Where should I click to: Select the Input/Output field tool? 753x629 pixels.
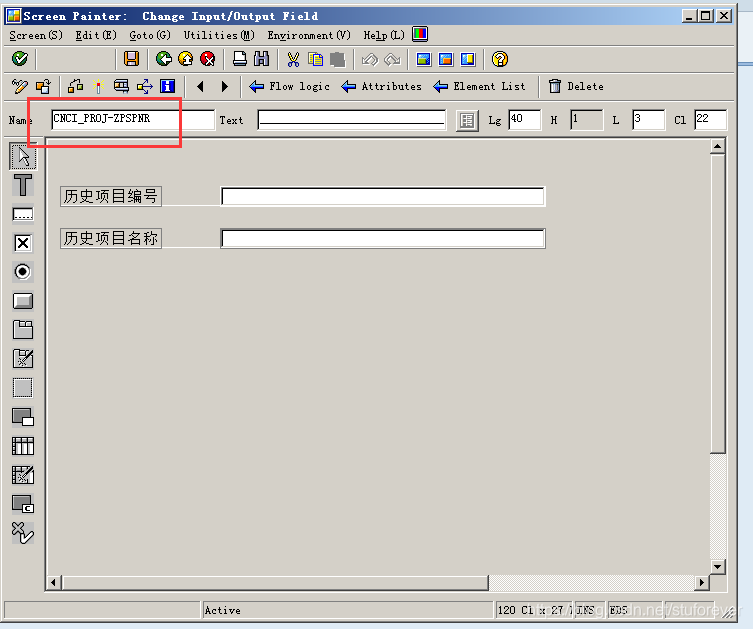(23, 214)
